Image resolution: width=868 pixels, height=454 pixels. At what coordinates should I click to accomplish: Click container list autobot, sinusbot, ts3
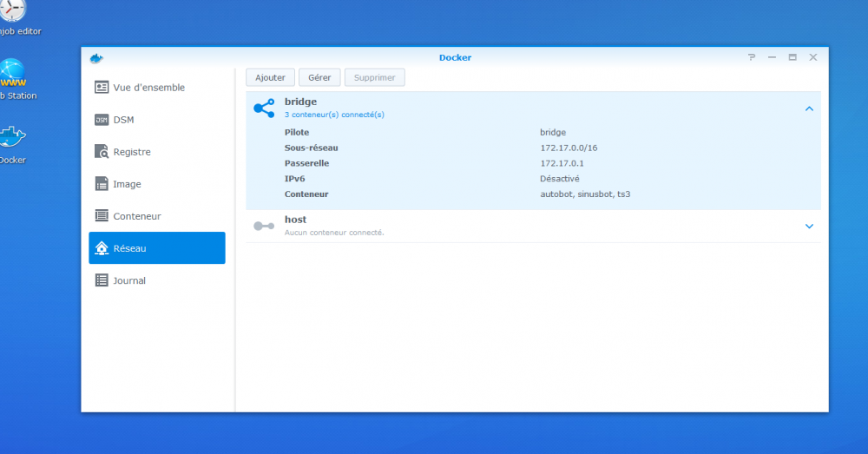pos(585,194)
